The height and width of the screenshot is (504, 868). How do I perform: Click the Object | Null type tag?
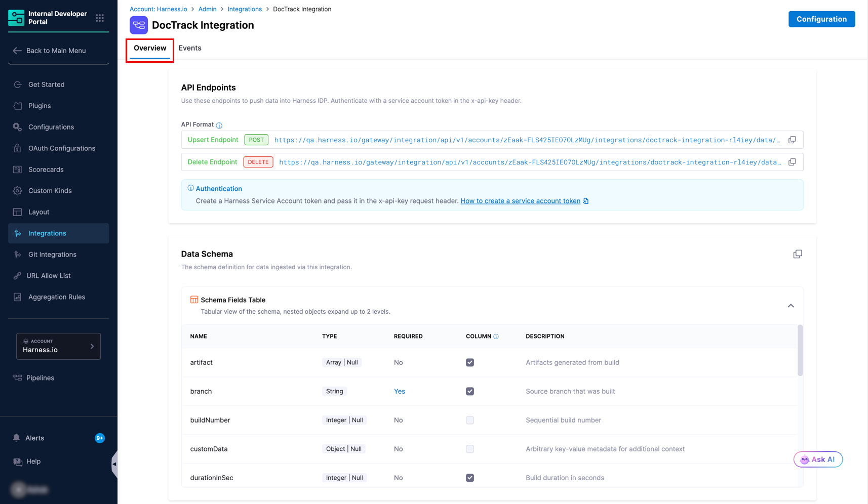click(344, 449)
